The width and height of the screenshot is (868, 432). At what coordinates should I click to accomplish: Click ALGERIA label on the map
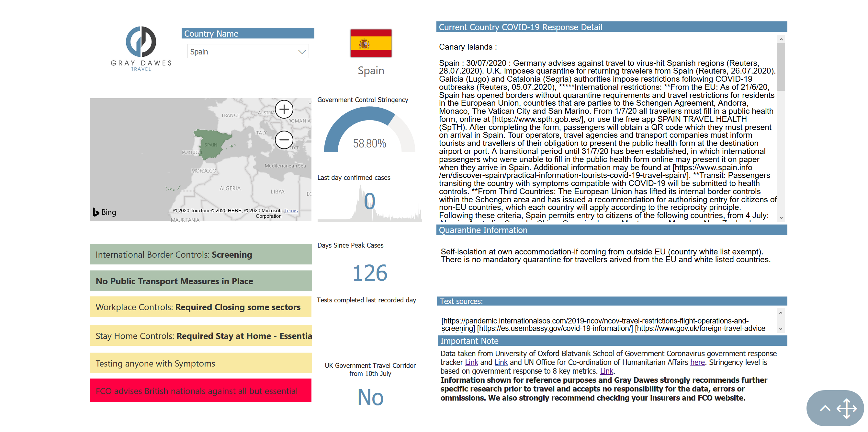(x=230, y=189)
